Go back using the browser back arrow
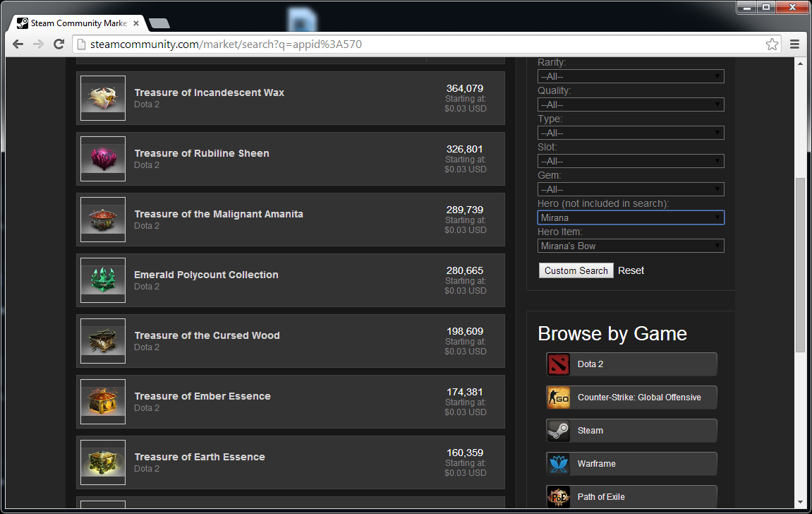Viewport: 812px width, 514px height. coord(18,44)
